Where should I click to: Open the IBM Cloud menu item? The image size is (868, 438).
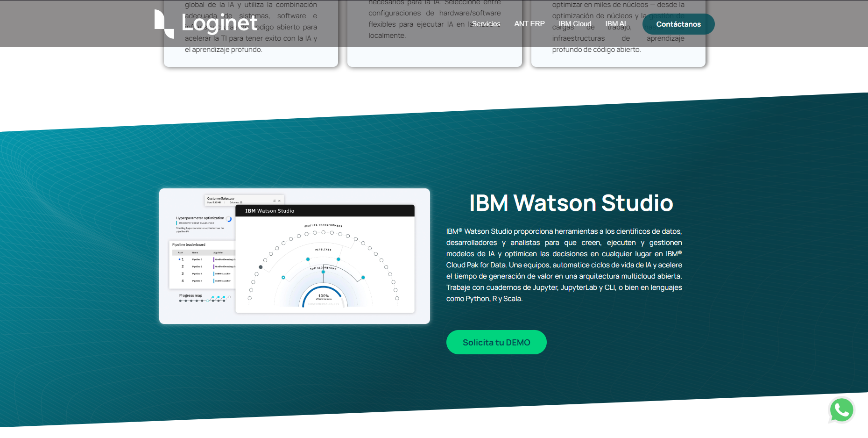(x=575, y=24)
